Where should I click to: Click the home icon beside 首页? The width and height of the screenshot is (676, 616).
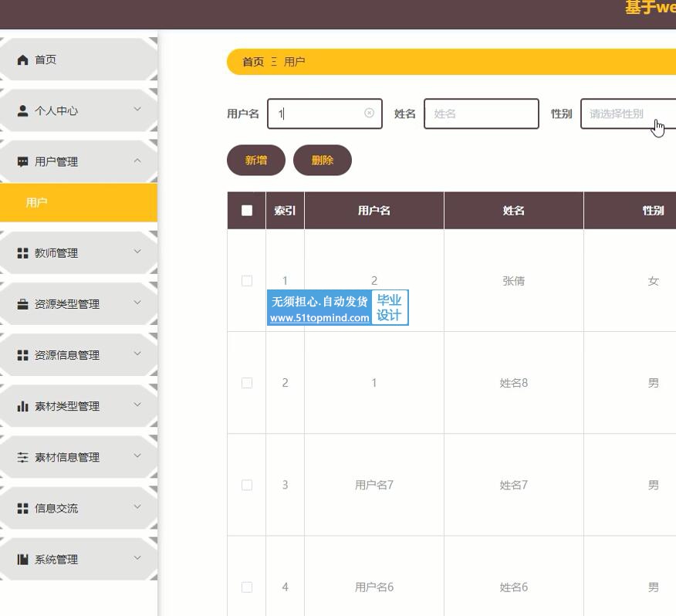tap(22, 59)
